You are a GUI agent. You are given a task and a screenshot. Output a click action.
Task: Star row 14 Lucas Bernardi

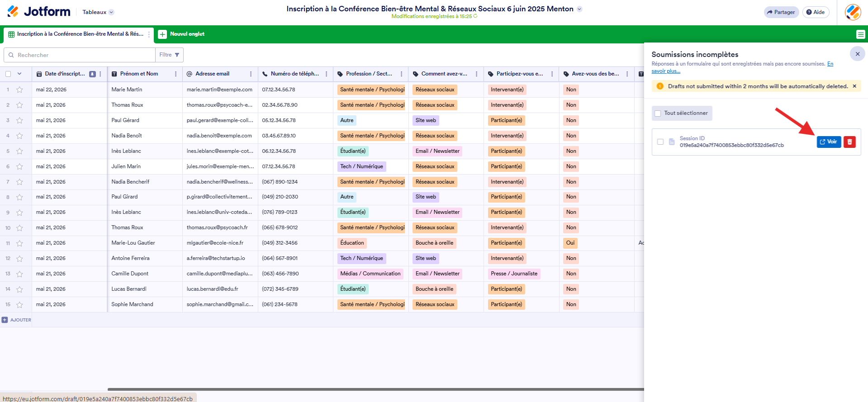(x=19, y=289)
